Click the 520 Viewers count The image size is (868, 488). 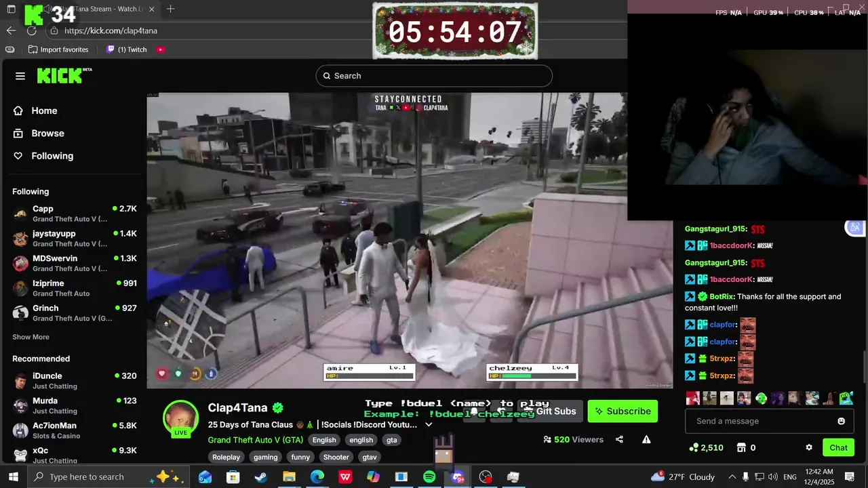click(573, 440)
